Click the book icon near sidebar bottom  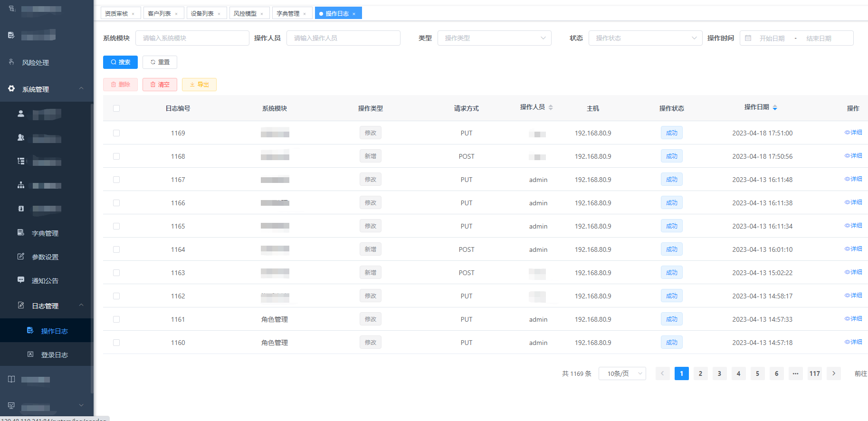coord(11,379)
